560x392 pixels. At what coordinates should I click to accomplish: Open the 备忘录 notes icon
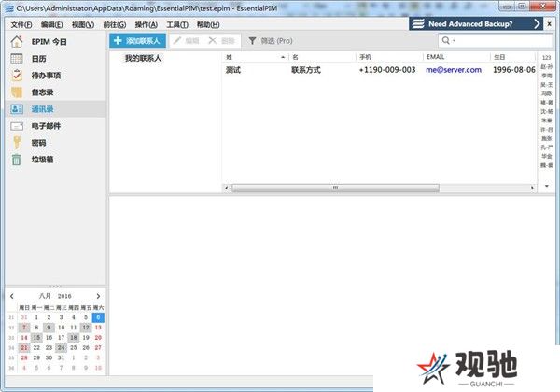coord(17,92)
